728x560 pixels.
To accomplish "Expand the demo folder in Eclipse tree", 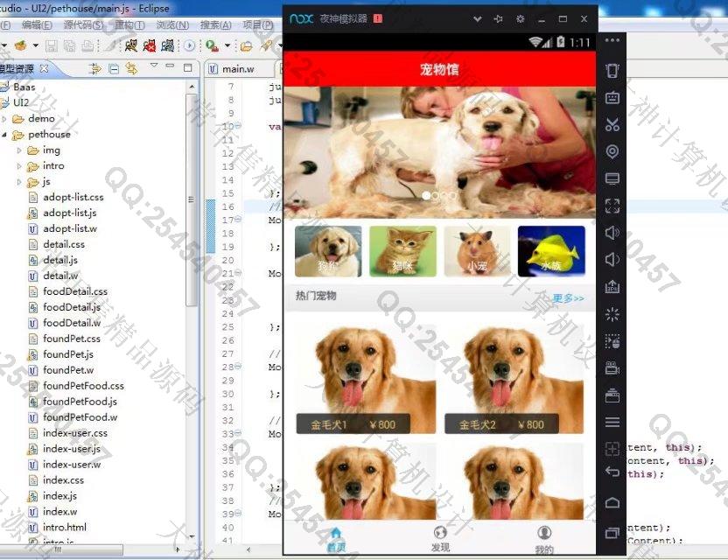I will [4, 119].
